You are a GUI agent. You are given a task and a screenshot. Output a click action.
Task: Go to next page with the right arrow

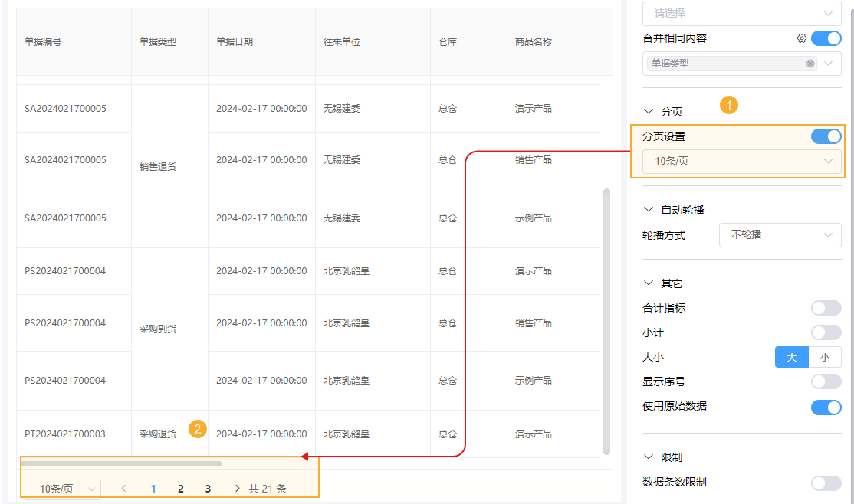tap(237, 488)
